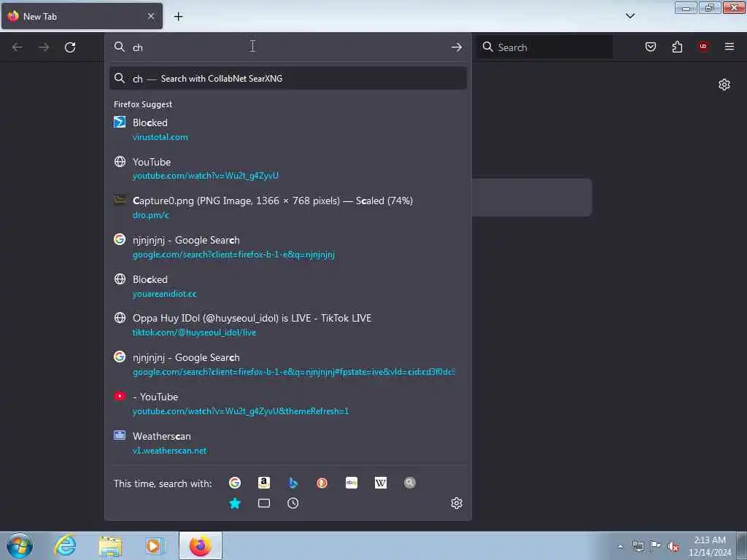Screen dimensions: 747x560
Task: Open the Weatherscan suggestion
Action: click(x=288, y=443)
